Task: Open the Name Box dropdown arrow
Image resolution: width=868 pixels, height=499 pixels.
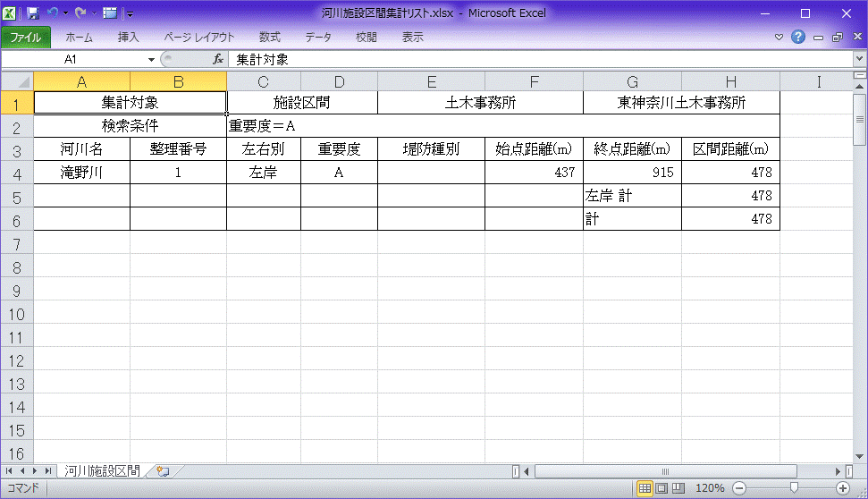Action: coord(151,59)
